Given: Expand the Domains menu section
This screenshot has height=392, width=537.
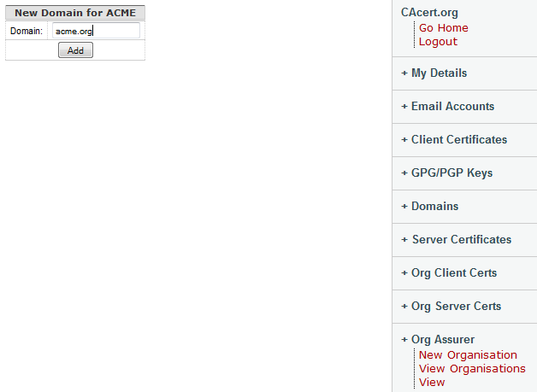Looking at the screenshot, I should [x=434, y=207].
